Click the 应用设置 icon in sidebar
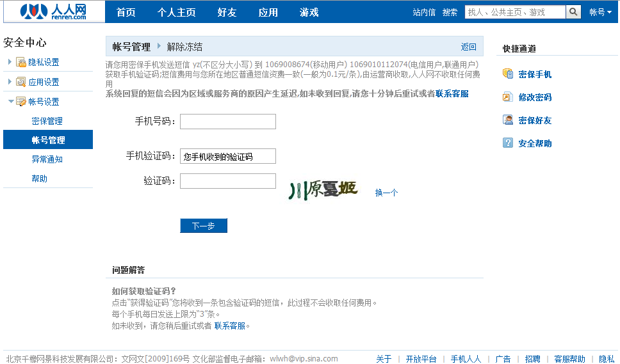Viewport: 620px width, 364px height. tap(20, 82)
